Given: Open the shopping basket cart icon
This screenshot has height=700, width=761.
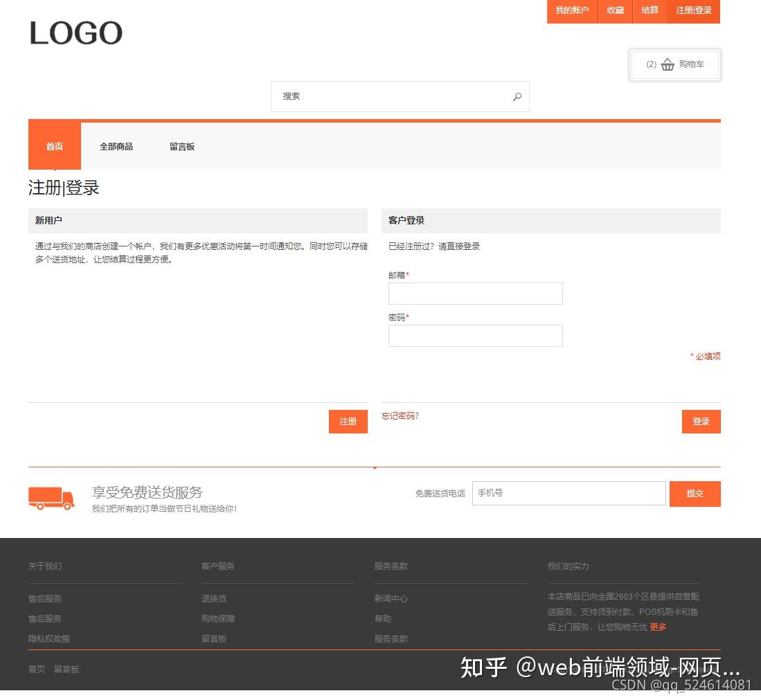Looking at the screenshot, I should click(668, 64).
